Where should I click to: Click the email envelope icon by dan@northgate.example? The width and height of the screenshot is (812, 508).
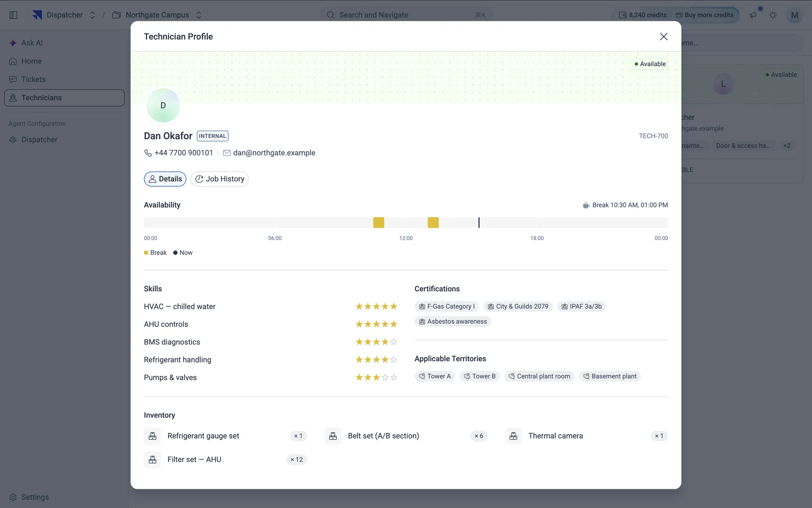pos(227,153)
